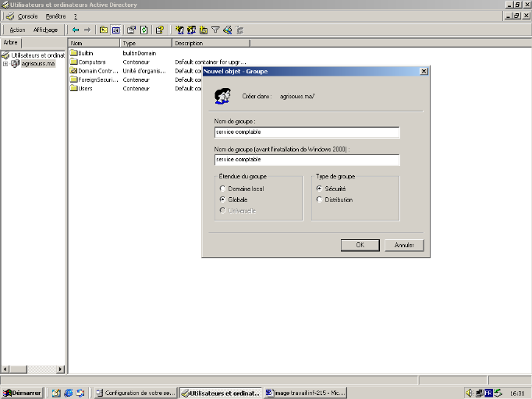The width and height of the screenshot is (532, 399).
Task: Expand the agrisouss.ma tree node
Action: coord(5,64)
